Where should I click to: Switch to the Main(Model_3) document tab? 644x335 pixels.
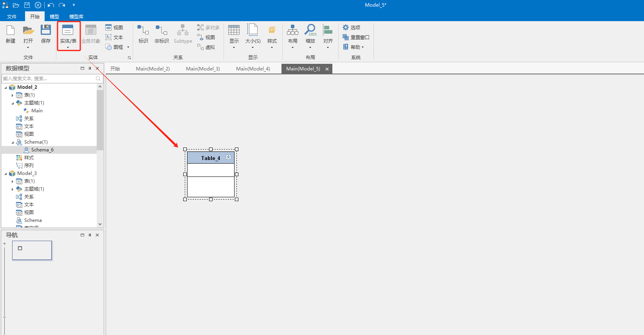203,68
